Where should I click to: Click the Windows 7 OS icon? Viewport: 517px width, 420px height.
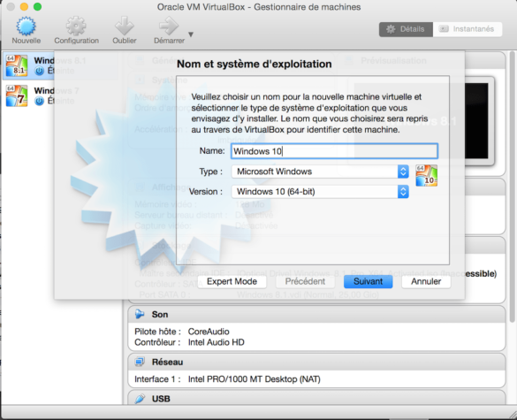17,95
